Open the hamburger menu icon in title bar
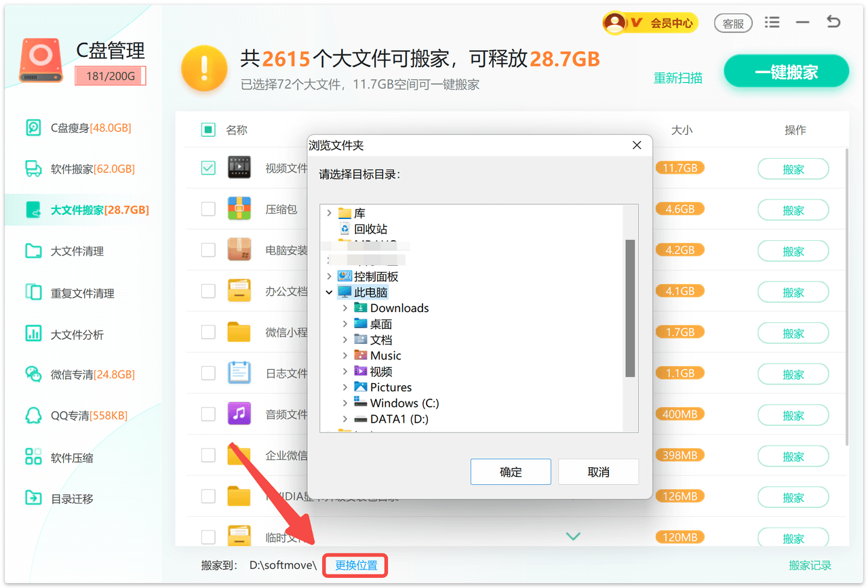This screenshot has width=868, height=588. pyautogui.click(x=772, y=22)
